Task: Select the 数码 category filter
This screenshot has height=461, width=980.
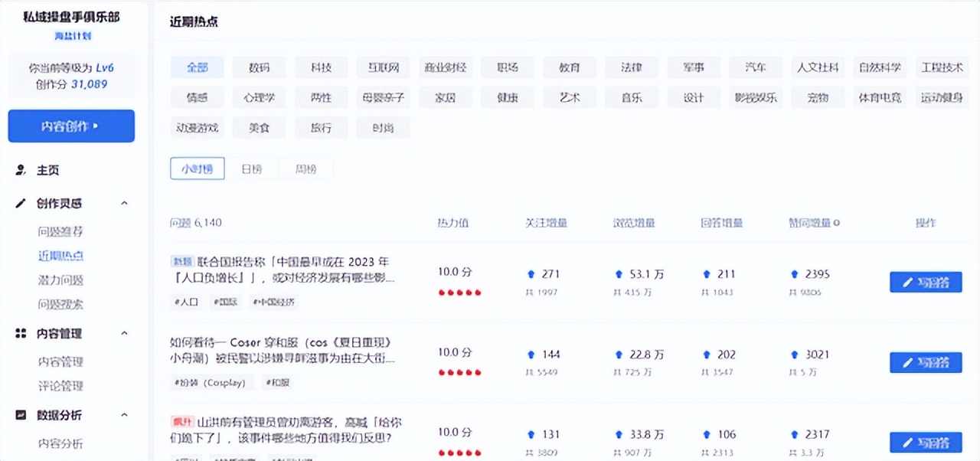Action: 260,67
